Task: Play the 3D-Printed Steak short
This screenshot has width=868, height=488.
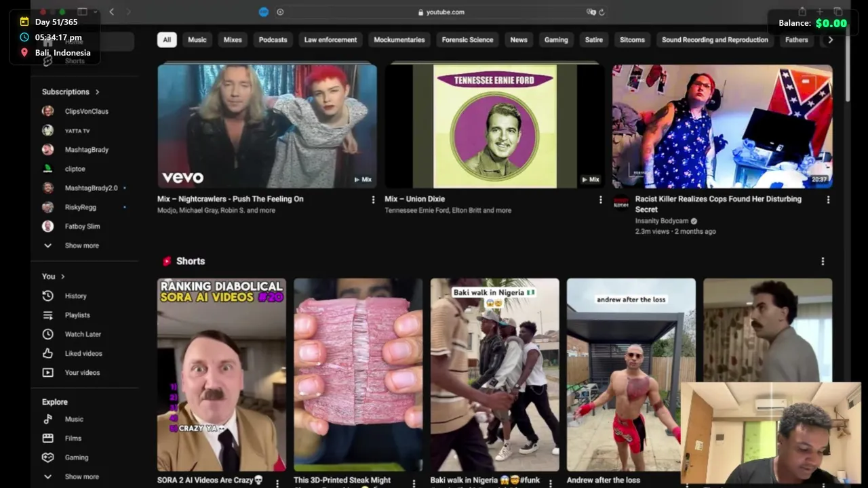Action: coord(358,374)
